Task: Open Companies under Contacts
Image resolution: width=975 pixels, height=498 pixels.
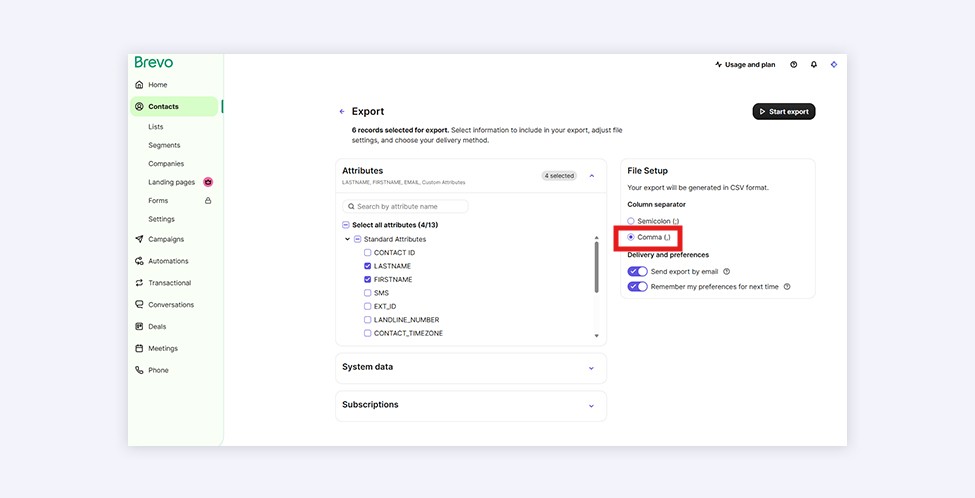Action: [x=166, y=164]
